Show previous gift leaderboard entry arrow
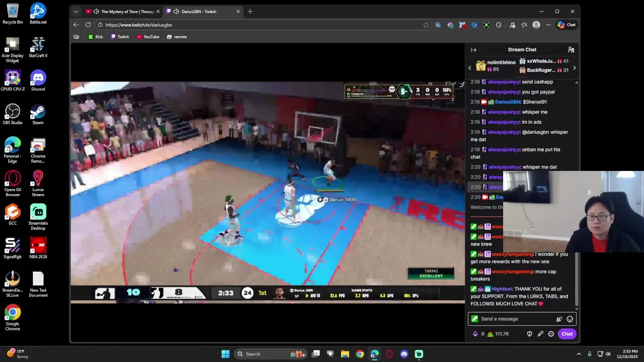 coord(470,67)
